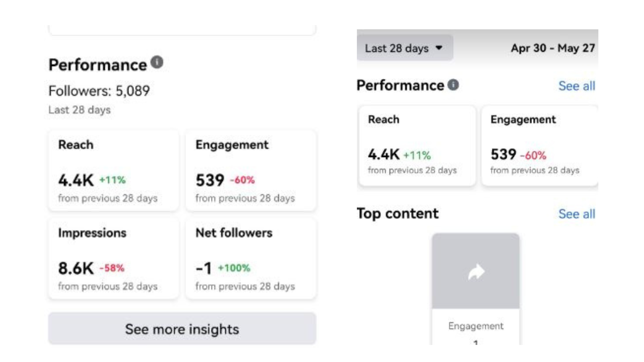
Task: Select the Impressions 8.6K card
Action: (113, 259)
